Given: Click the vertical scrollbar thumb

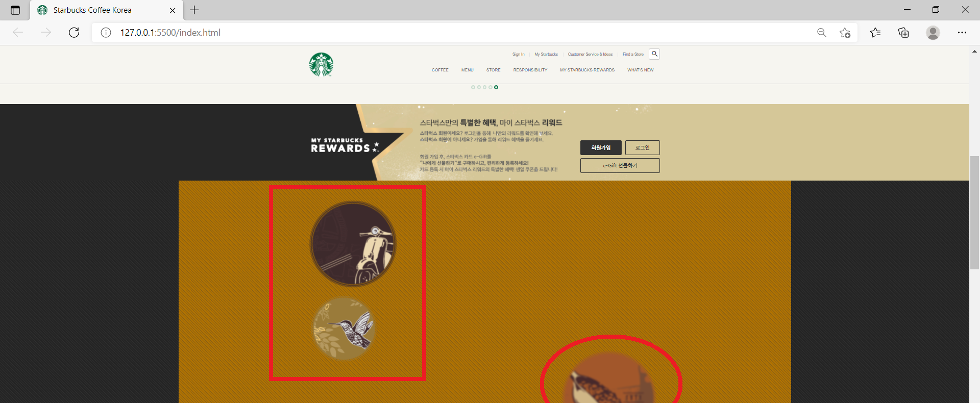Looking at the screenshot, I should [974, 213].
